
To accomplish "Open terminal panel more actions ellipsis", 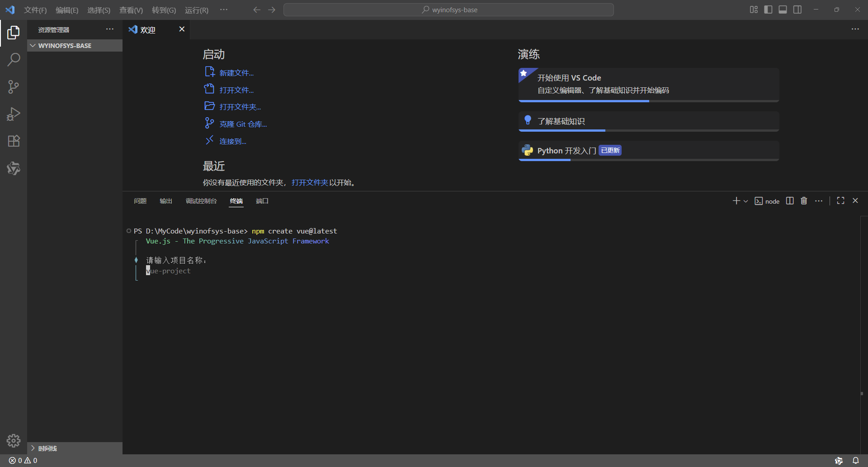I will point(819,200).
